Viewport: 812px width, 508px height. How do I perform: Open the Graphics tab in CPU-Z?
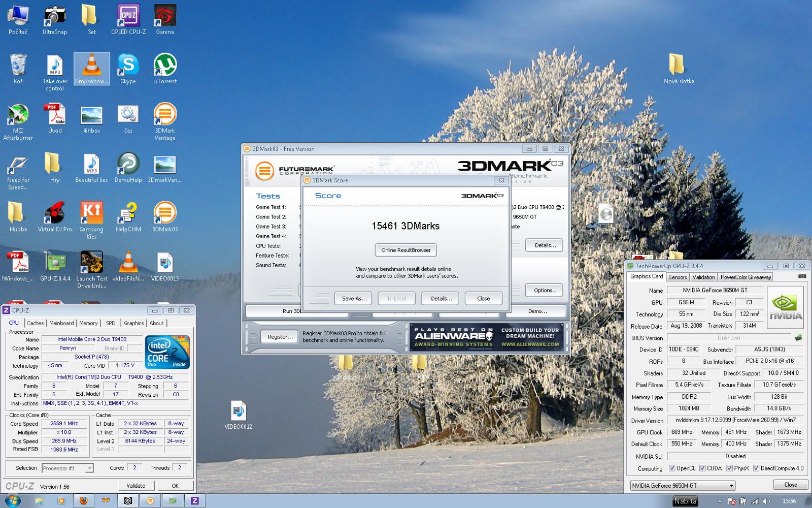133,323
